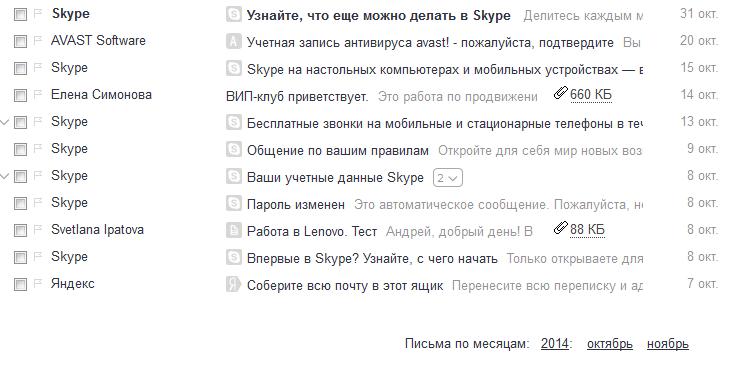Open the email Пароль изменен
The image size is (731, 368).
click(x=296, y=204)
